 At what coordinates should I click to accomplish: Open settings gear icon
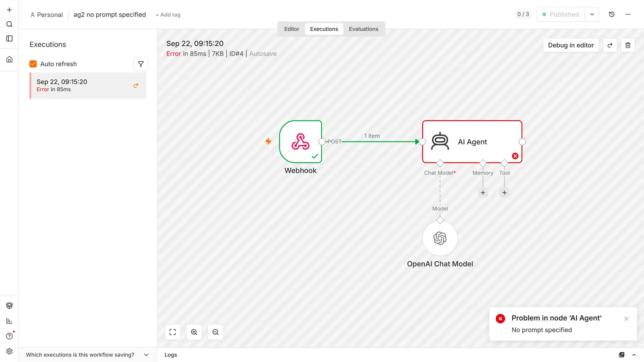(x=9, y=351)
